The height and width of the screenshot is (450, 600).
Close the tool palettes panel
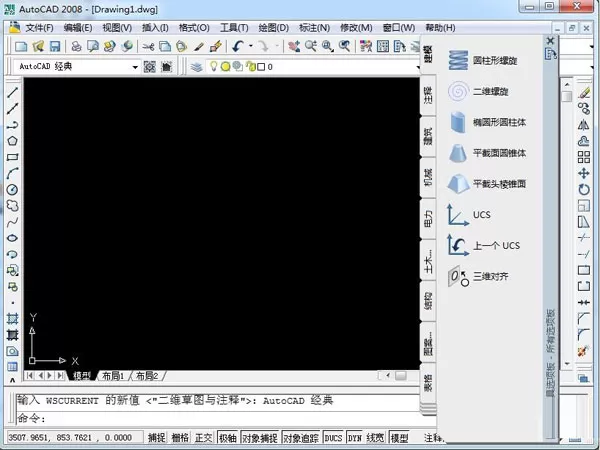(551, 41)
